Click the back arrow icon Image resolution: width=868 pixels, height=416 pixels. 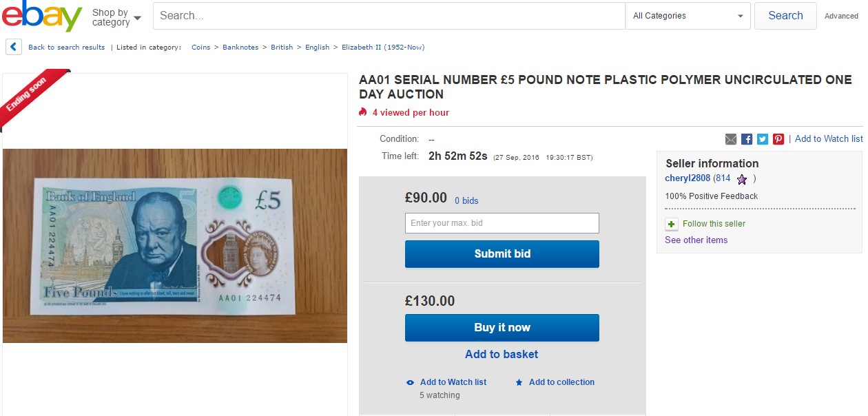click(13, 47)
